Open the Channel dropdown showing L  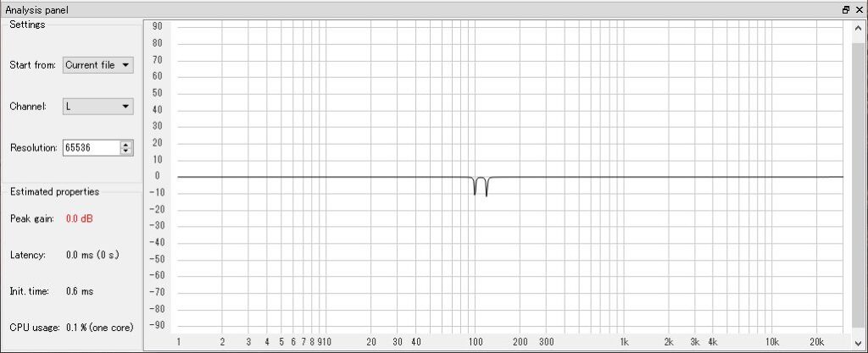pos(98,106)
